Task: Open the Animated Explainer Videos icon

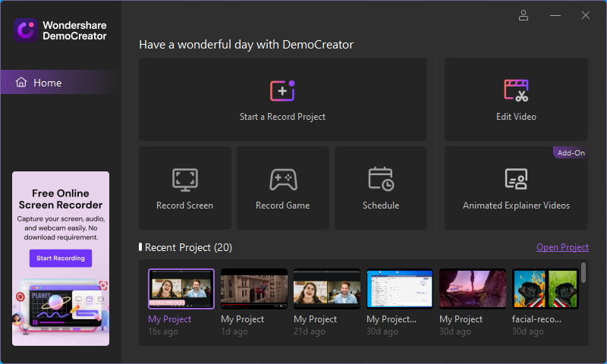Action: [516, 179]
